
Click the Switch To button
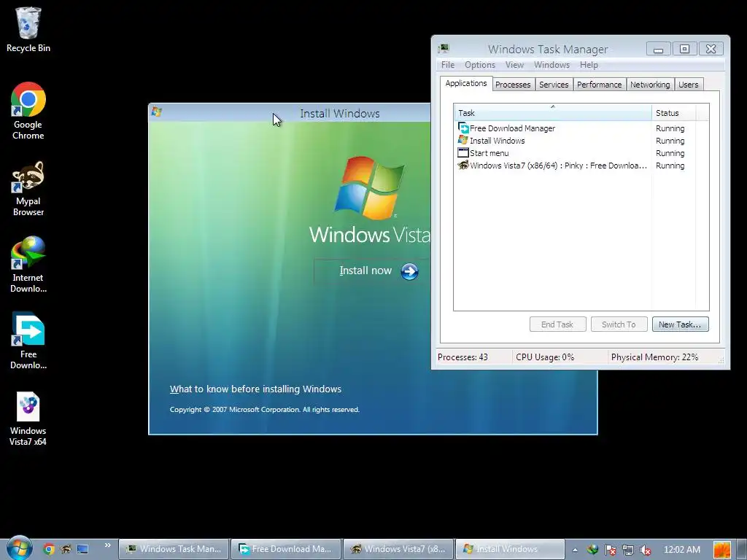tap(619, 324)
